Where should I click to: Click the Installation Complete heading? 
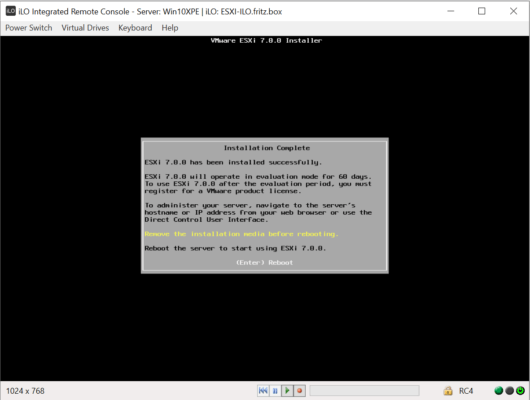point(267,148)
